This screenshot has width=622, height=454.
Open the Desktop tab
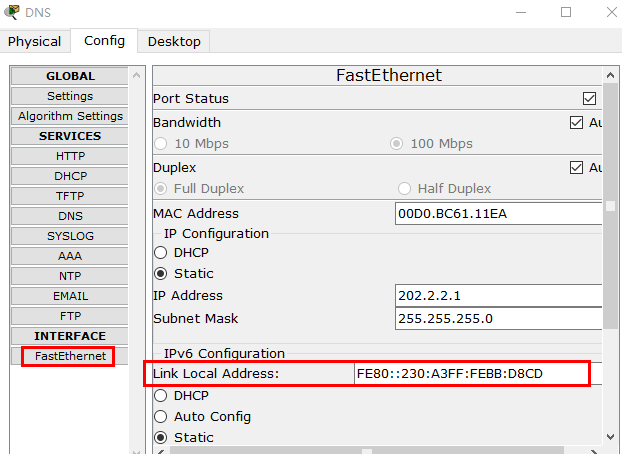174,42
